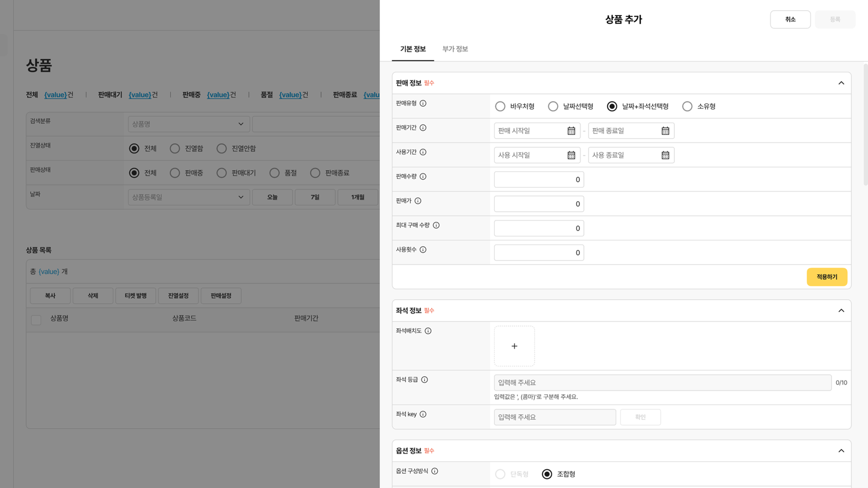Select the 소유형 sale type radio

point(687,106)
